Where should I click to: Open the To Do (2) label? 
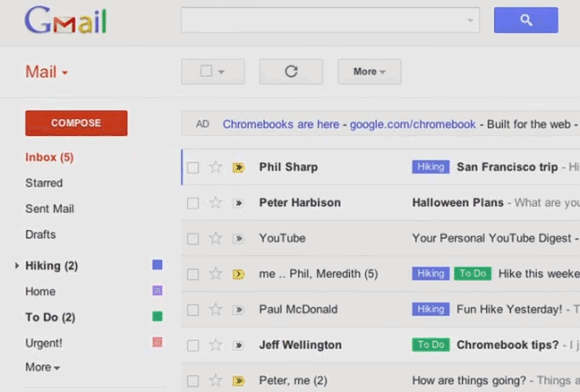click(x=50, y=317)
